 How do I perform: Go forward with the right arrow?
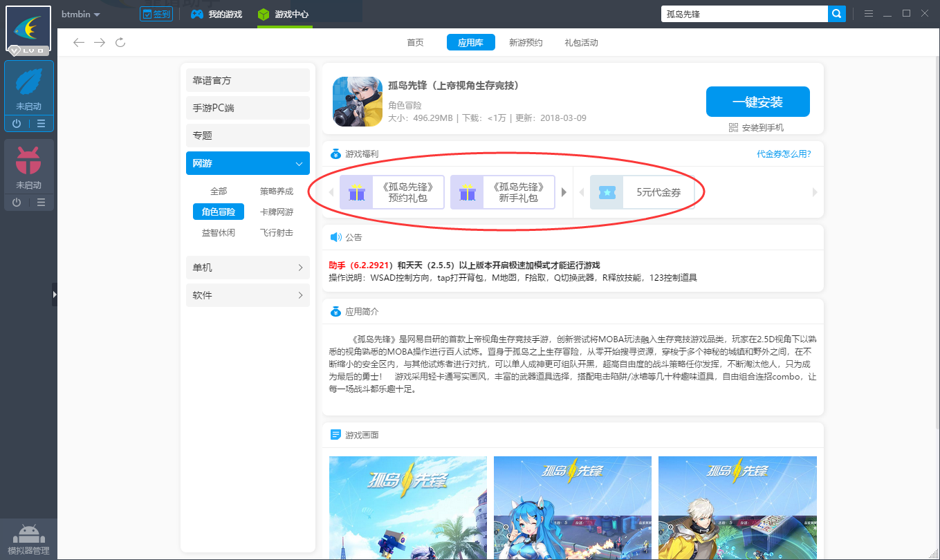pos(100,43)
